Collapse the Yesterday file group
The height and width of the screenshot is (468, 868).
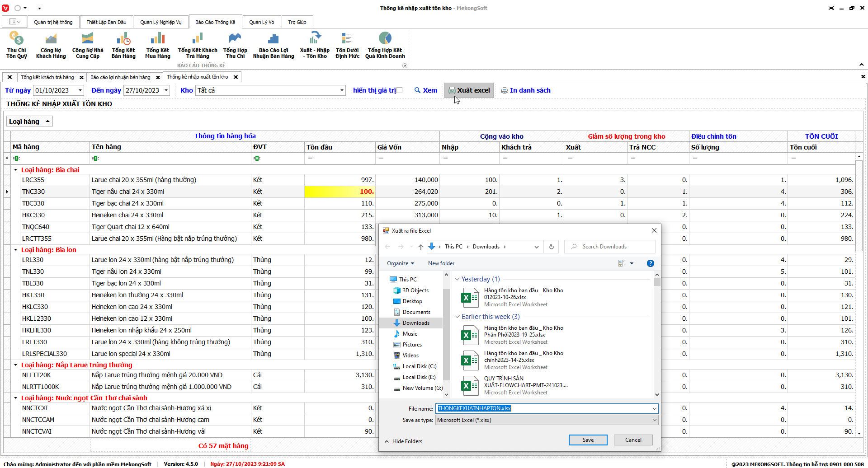click(457, 279)
